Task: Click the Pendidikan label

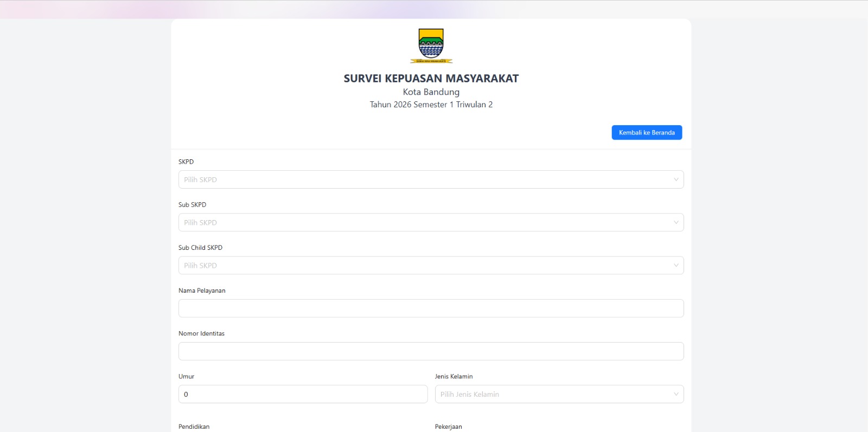Action: [x=194, y=427]
